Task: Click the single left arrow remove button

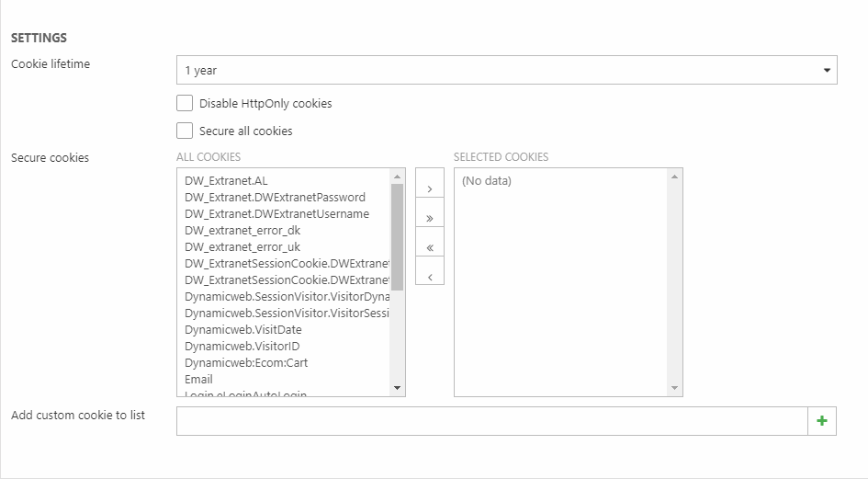Action: click(429, 276)
